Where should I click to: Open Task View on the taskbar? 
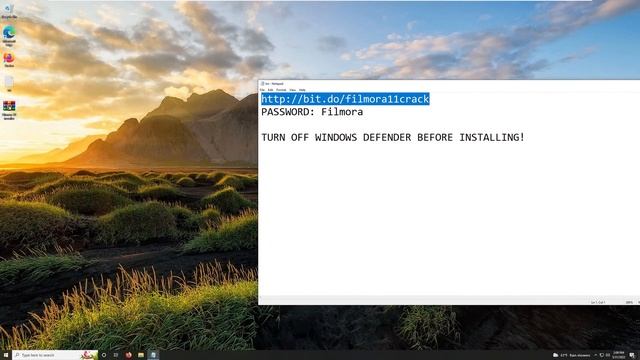point(116,355)
